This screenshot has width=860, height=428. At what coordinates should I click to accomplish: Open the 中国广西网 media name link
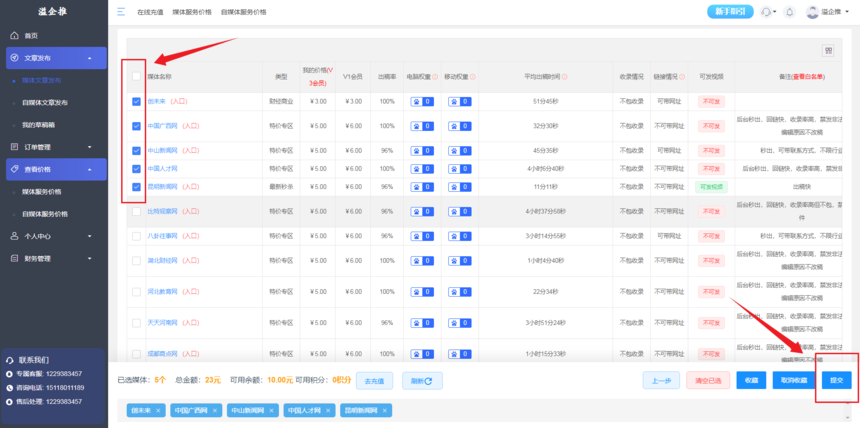point(162,126)
